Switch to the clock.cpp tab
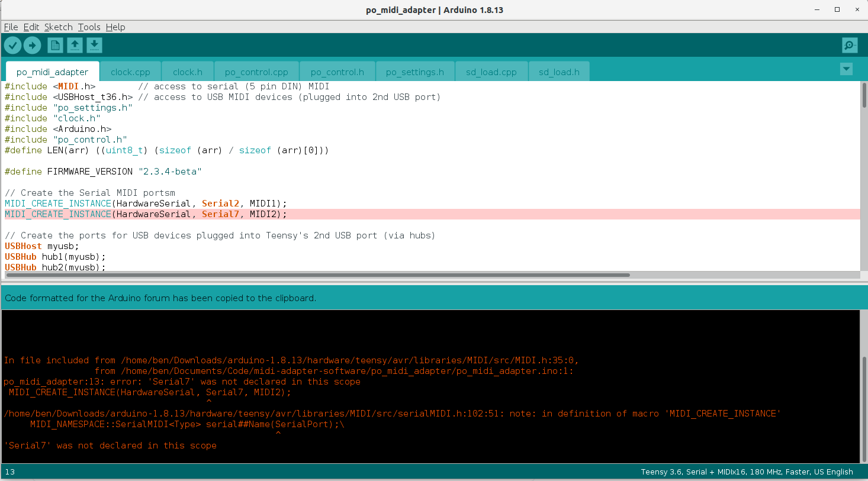 click(x=130, y=72)
